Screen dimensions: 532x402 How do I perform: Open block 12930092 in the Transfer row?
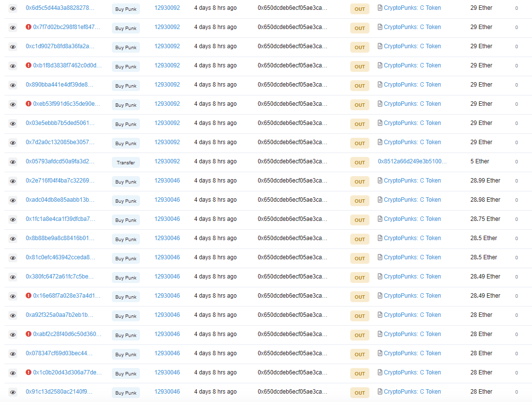[x=167, y=161]
